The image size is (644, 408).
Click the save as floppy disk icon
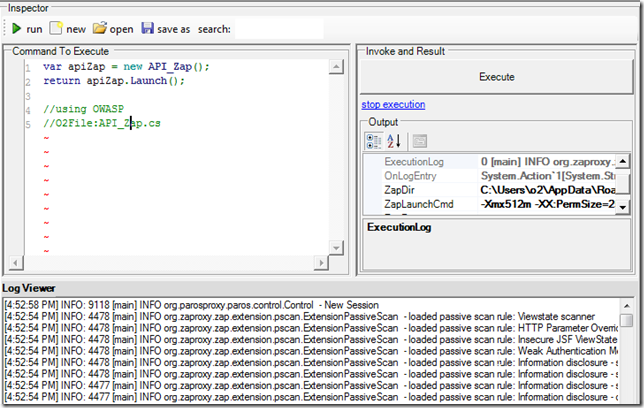[148, 29]
